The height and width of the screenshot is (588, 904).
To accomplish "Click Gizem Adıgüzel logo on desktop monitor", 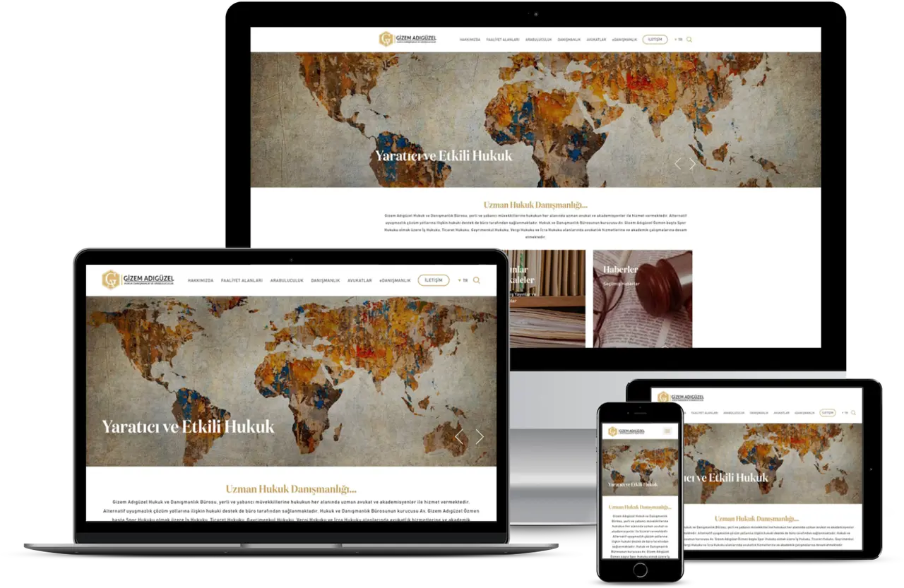I will [x=408, y=39].
